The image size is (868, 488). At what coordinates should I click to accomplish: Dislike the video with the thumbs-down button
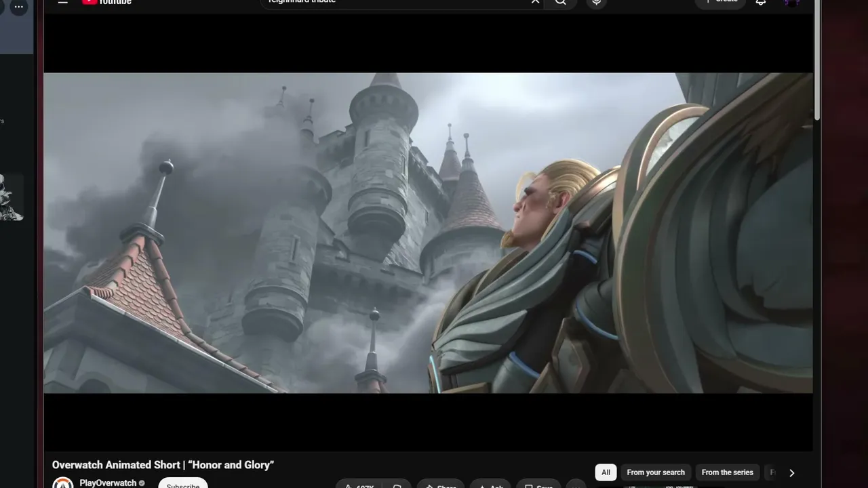coord(397,484)
